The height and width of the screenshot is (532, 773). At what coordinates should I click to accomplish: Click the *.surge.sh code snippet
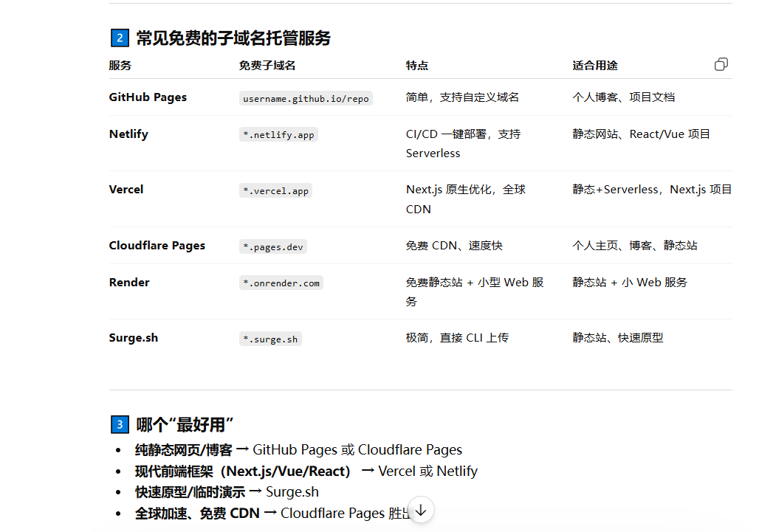click(x=270, y=339)
